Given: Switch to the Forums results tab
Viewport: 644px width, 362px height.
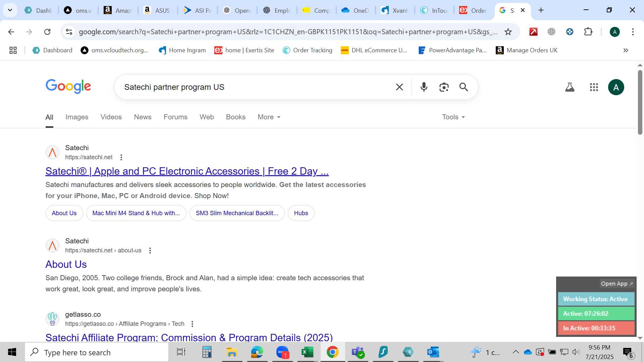Looking at the screenshot, I should click(x=175, y=117).
